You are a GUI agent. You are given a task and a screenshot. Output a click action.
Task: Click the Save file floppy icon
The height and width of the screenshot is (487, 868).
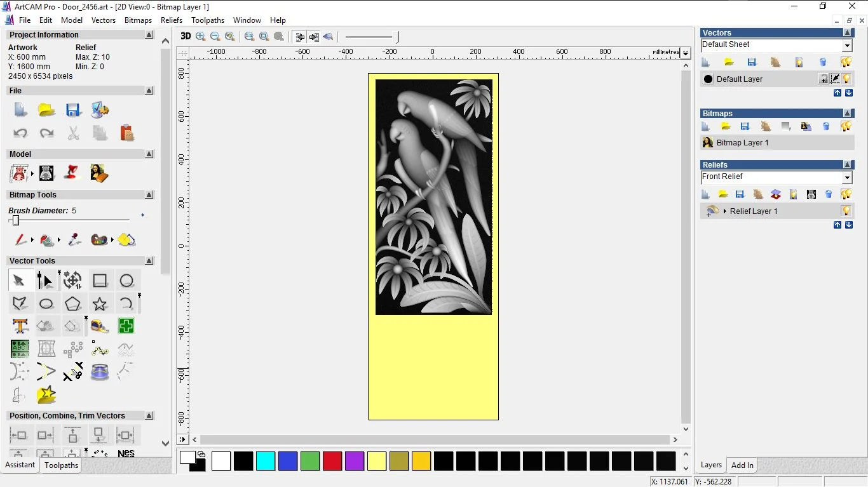point(73,110)
